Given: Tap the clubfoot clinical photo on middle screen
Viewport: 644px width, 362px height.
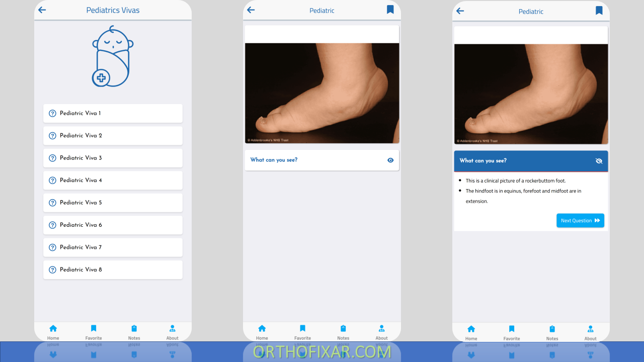Looking at the screenshot, I should click(321, 93).
